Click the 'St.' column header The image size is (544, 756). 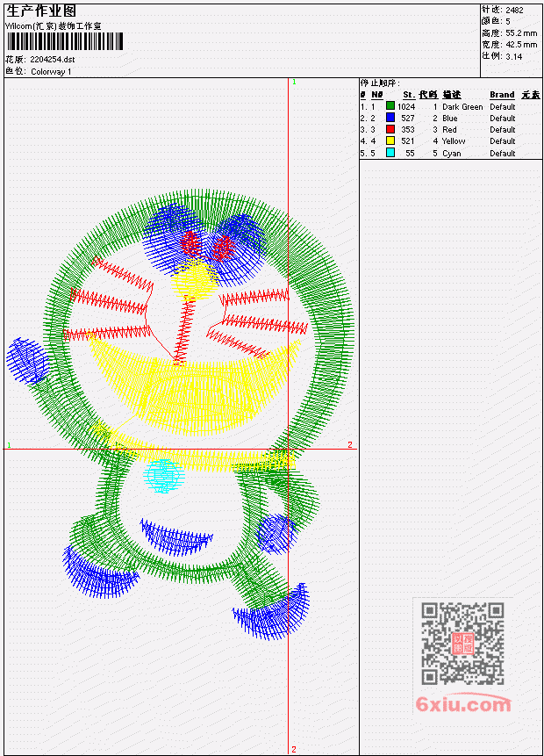[x=409, y=95]
